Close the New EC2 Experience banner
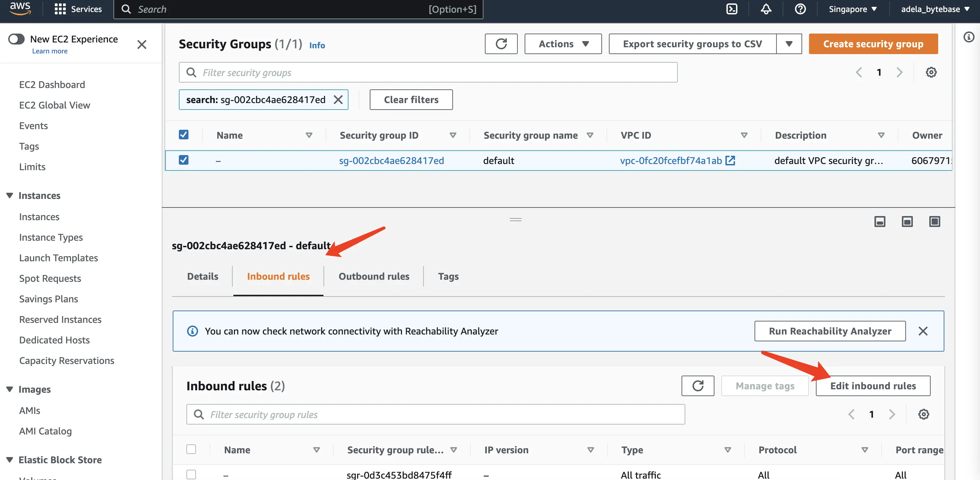 (142, 45)
